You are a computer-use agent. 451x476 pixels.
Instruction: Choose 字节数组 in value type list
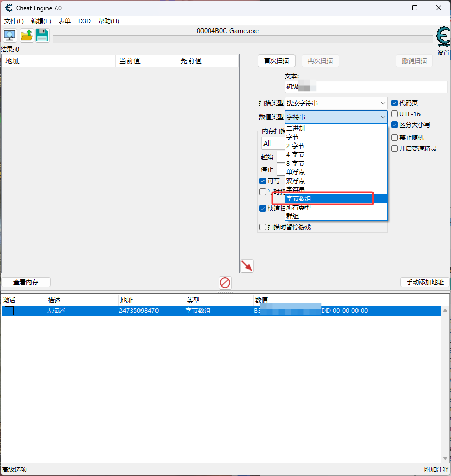[x=336, y=199]
